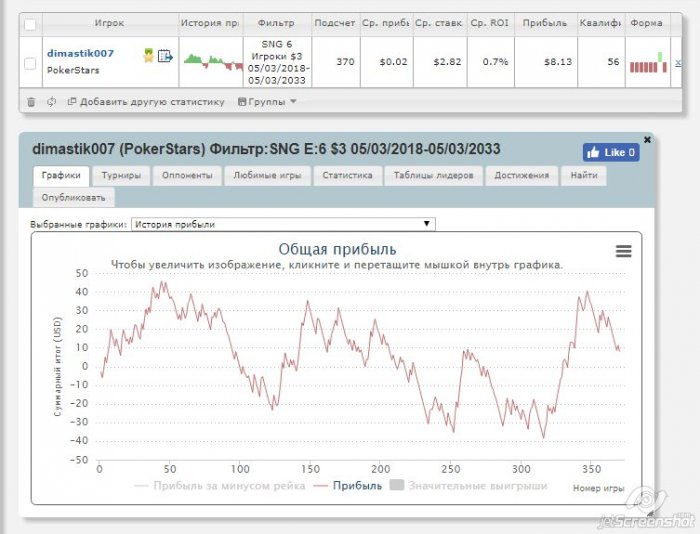
Task: Open the Таблицы лидеров tab
Action: [x=433, y=175]
